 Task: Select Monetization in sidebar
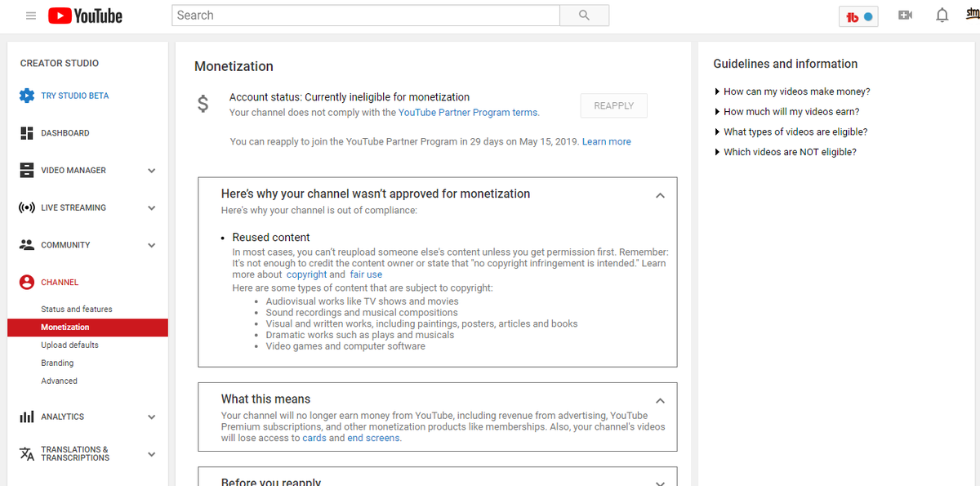click(87, 328)
